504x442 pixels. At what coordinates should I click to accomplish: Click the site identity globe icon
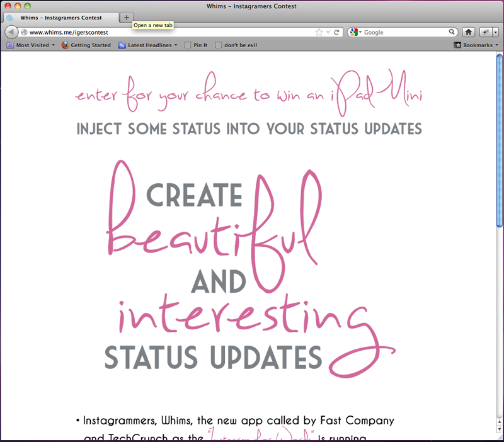pyautogui.click(x=24, y=32)
